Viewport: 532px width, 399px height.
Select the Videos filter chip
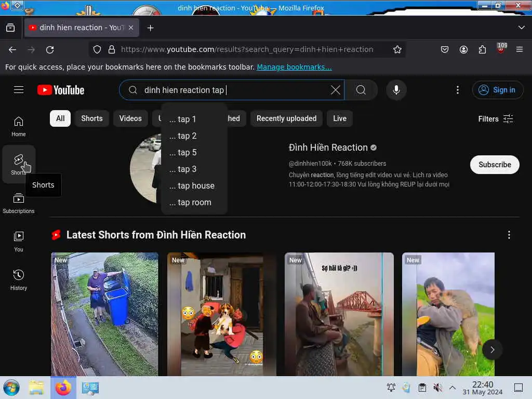click(130, 118)
